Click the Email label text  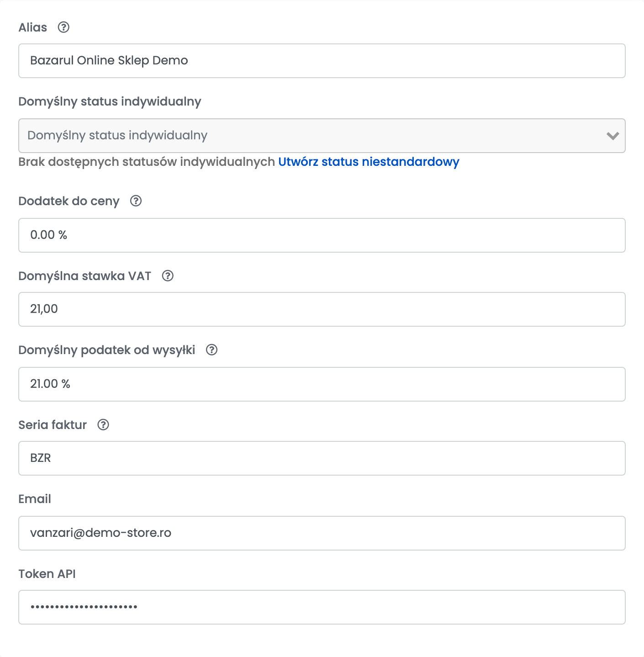point(35,499)
